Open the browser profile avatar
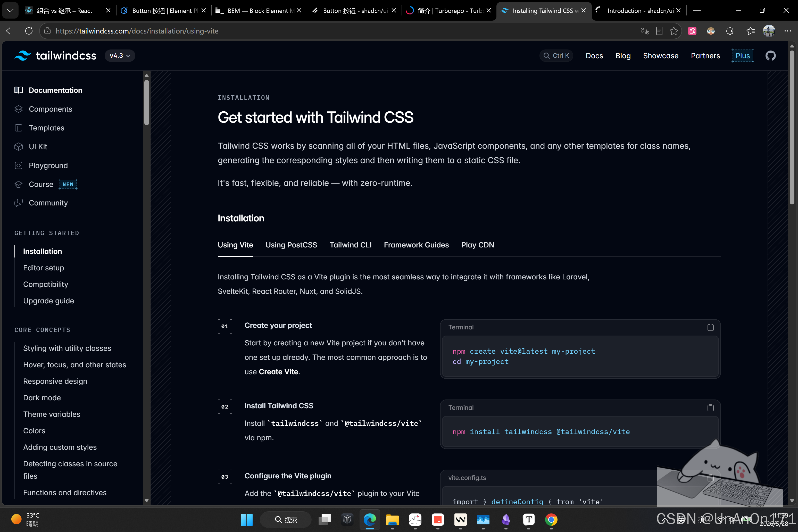Viewport: 798px width, 532px height. tap(769, 31)
